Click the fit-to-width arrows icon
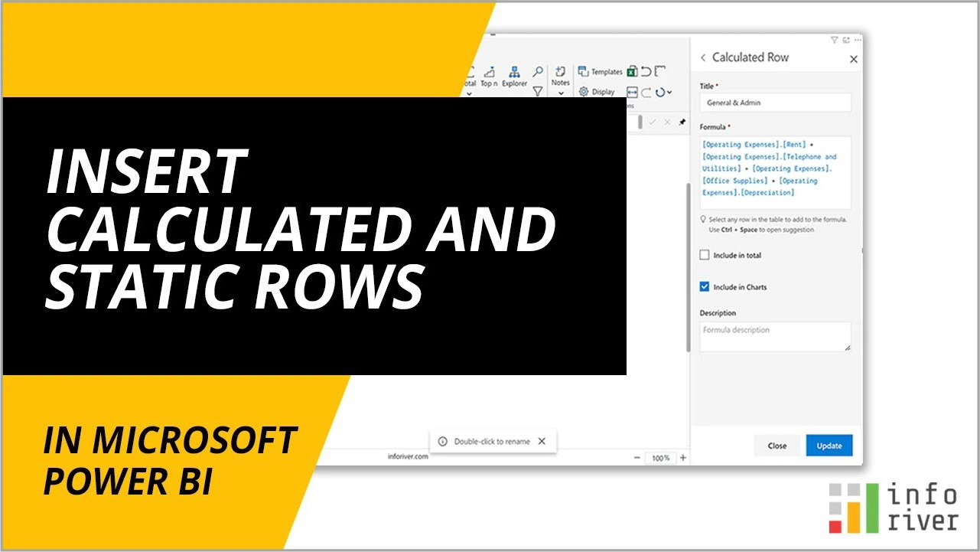The width and height of the screenshot is (980, 552). pyautogui.click(x=632, y=92)
